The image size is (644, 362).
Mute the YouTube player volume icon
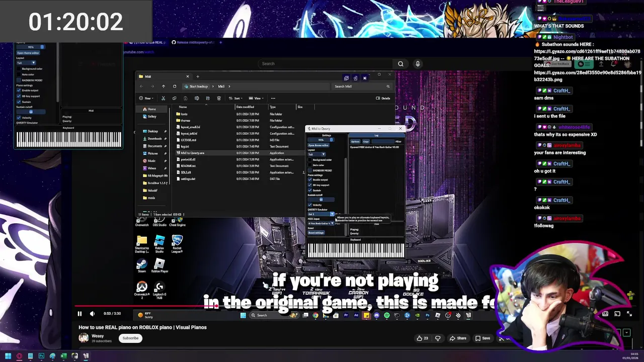[92, 314]
